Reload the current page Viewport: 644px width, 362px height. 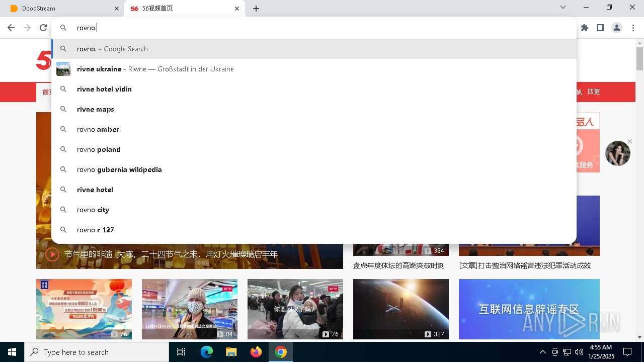pyautogui.click(x=43, y=28)
